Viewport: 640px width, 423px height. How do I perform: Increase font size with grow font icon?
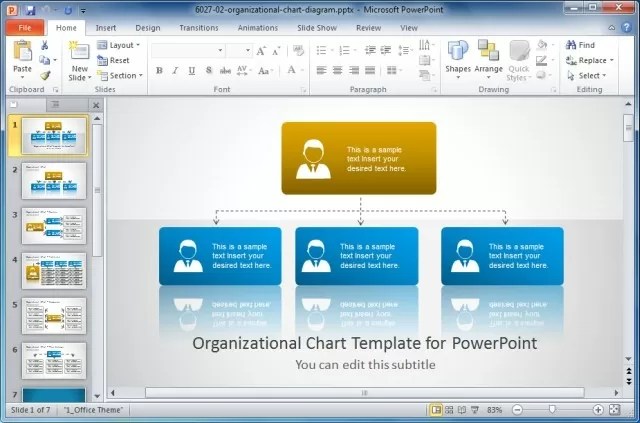(261, 51)
